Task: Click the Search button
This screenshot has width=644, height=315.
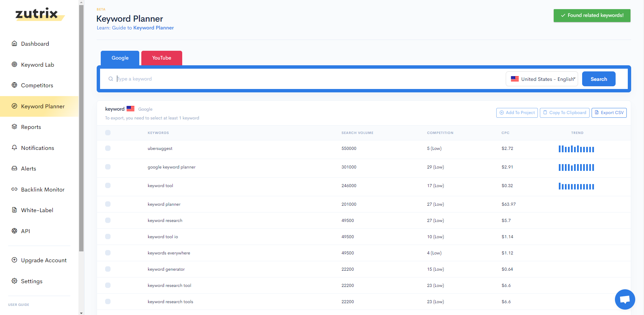Action: click(599, 79)
